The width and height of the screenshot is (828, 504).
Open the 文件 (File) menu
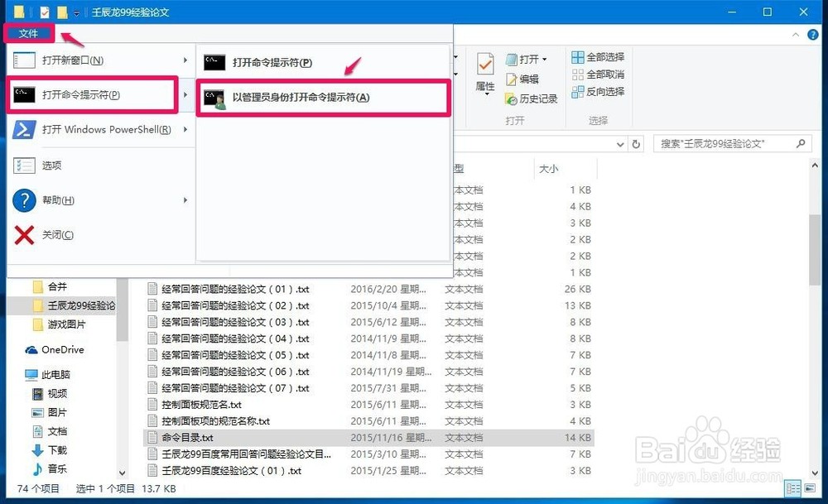(x=28, y=34)
